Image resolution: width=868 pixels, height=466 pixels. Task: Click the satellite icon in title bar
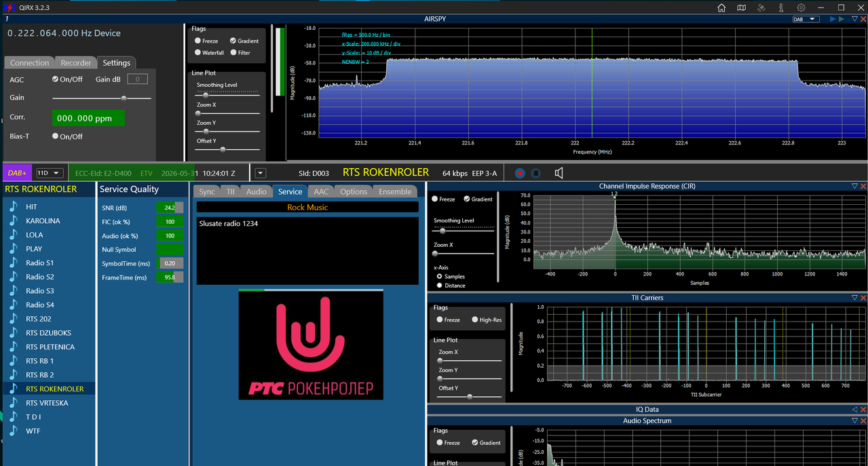tap(761, 7)
